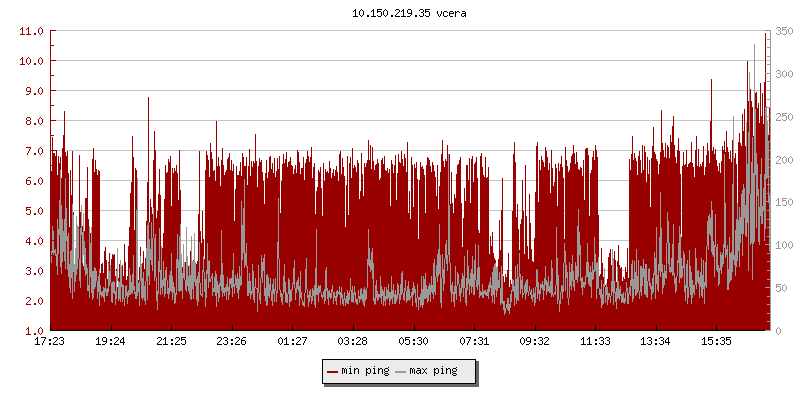Pick the 09:32 time axis label

tap(535, 341)
